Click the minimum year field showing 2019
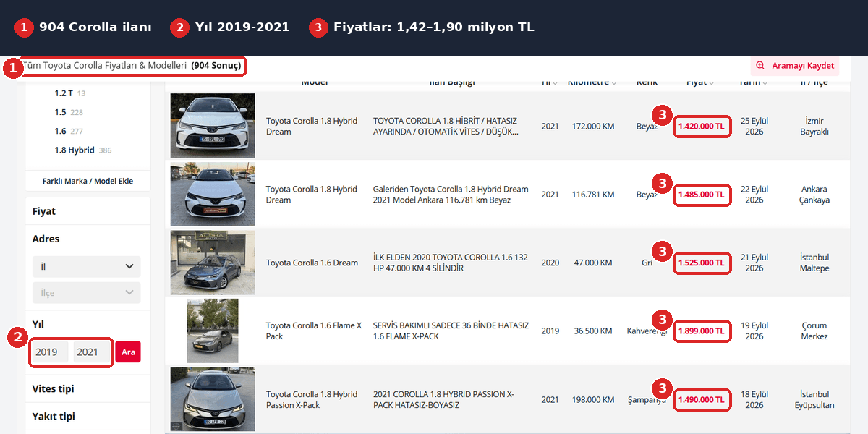Viewport: 868px width, 434px height. 51,352
